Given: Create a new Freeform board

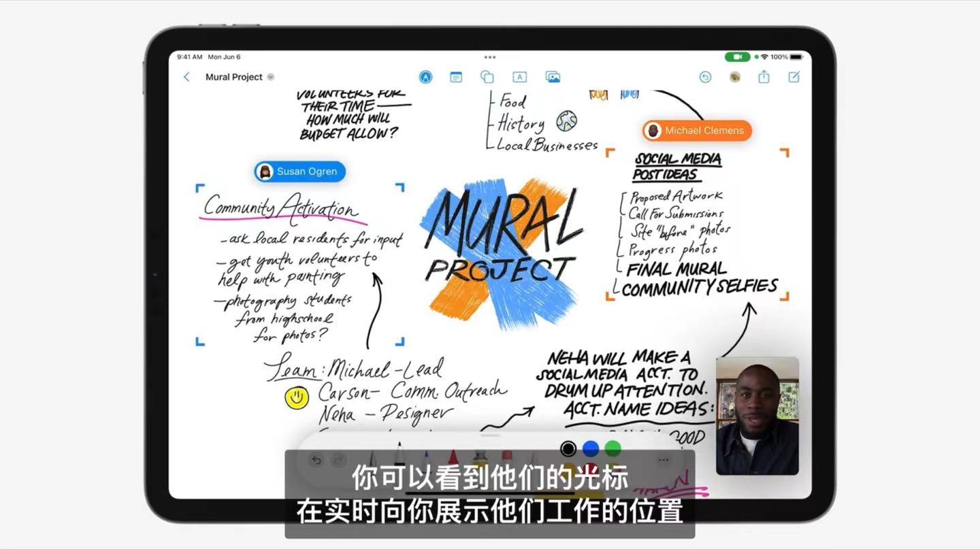Looking at the screenshot, I should click(794, 77).
